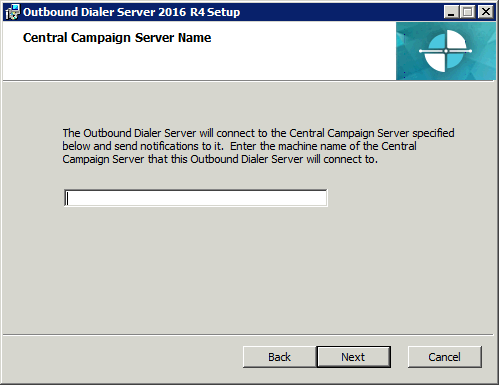This screenshot has width=499, height=385.
Task: Click the last line mentioning "will connect to"
Action: pos(220,159)
